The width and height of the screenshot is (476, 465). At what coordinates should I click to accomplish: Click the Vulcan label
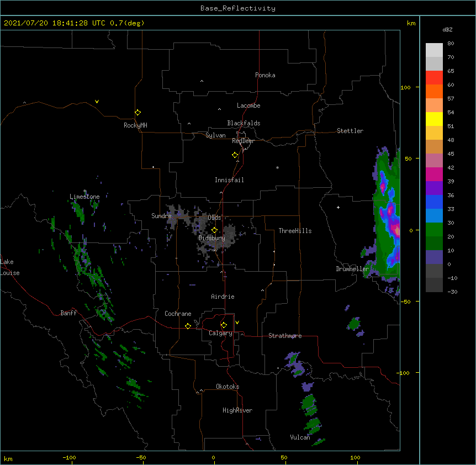coord(300,437)
